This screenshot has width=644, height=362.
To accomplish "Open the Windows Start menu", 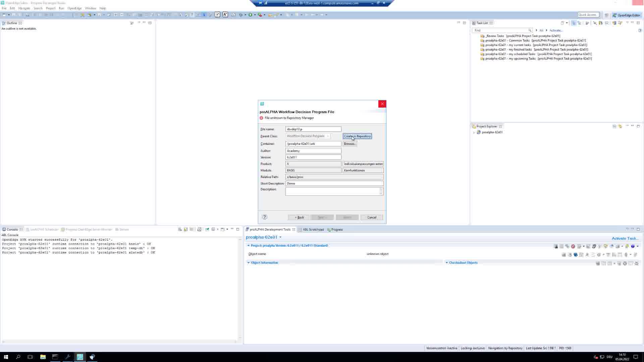I will coord(6,357).
